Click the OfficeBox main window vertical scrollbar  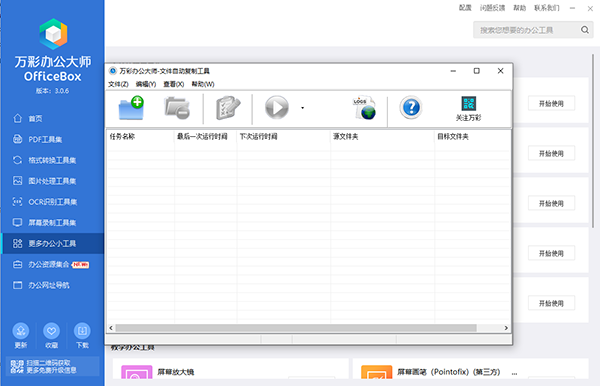point(593,141)
